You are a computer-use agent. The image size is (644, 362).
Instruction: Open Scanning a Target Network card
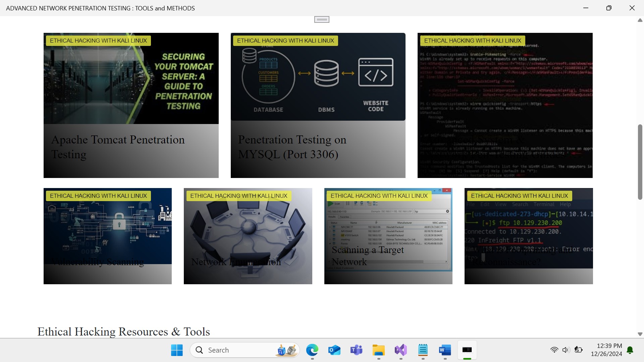(388, 236)
